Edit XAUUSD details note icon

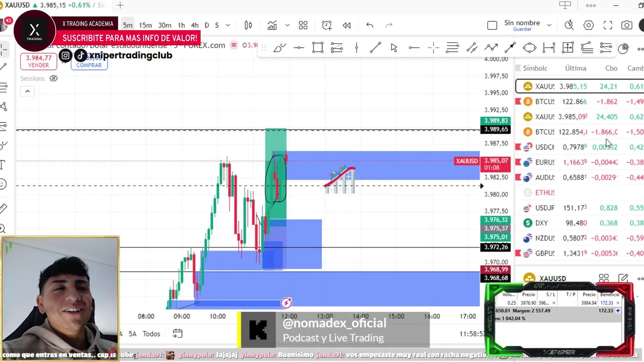(x=623, y=278)
